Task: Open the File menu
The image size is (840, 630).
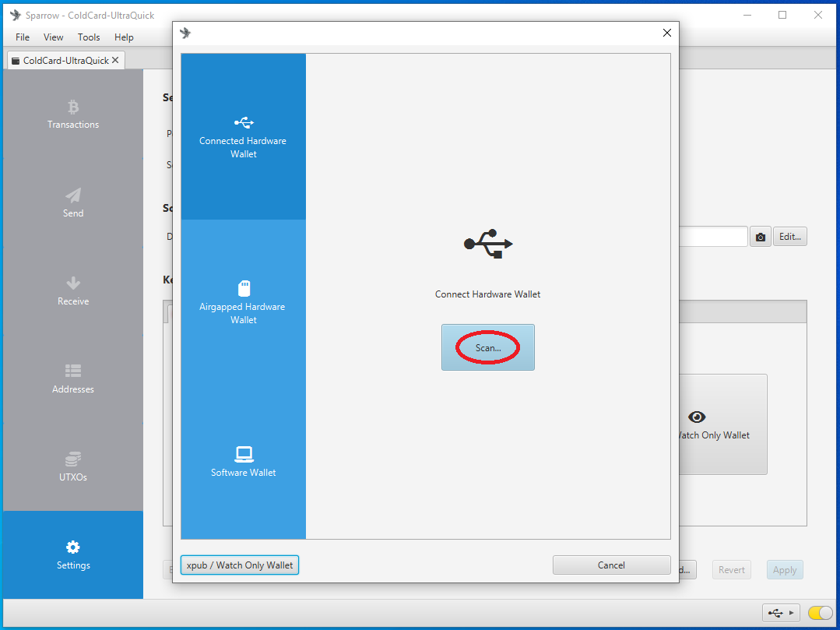Action: tap(23, 37)
